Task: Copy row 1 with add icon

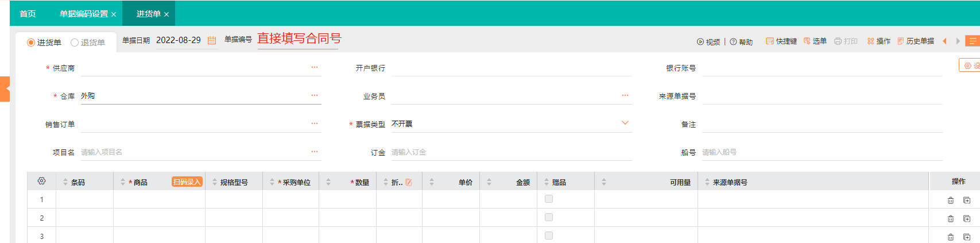Action: point(967,200)
